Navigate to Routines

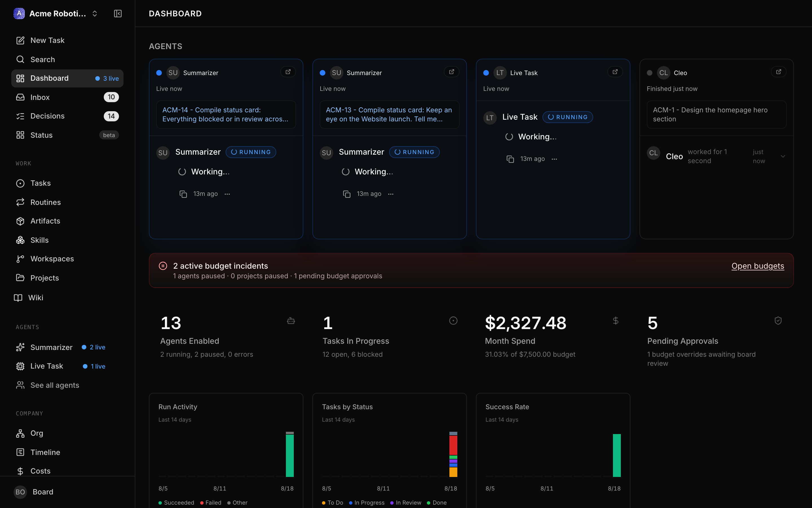67,202
